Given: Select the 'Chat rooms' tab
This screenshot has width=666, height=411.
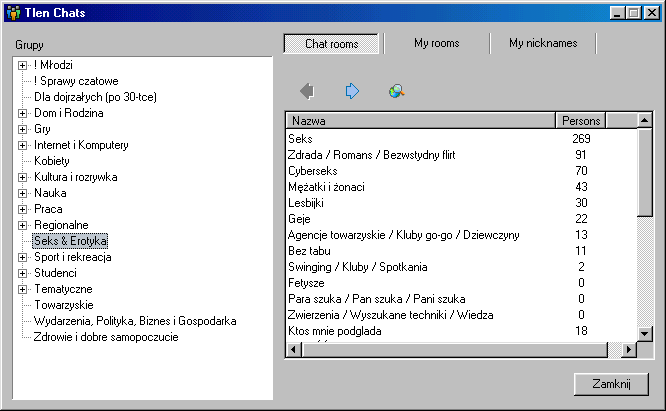Looking at the screenshot, I should coord(331,44).
